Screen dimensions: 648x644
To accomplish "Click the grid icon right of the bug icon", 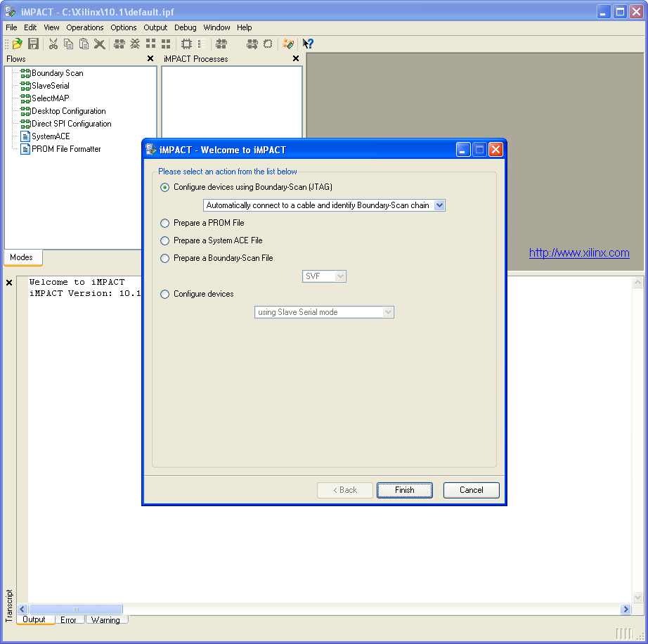I will 151,44.
